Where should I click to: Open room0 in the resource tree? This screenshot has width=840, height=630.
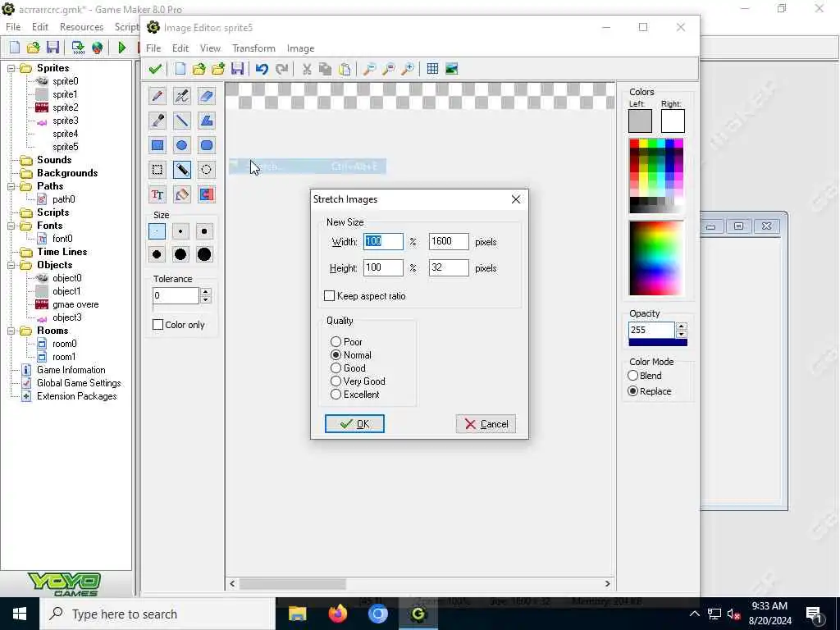click(x=64, y=344)
